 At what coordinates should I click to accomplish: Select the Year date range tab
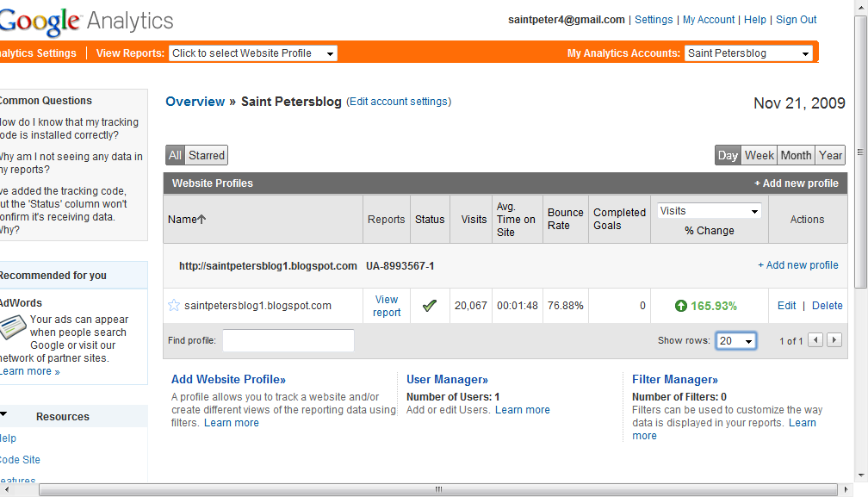point(830,155)
